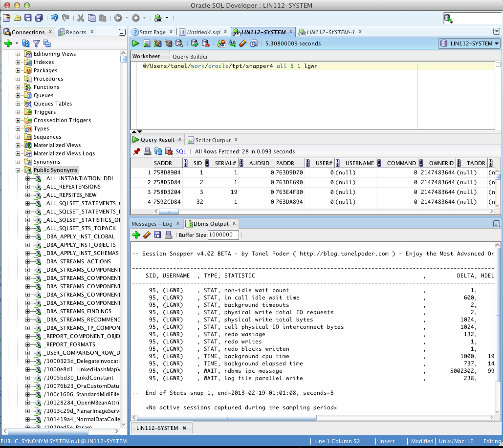Run Statement with the green play icon
This screenshot has height=448, width=503.
(136, 43)
